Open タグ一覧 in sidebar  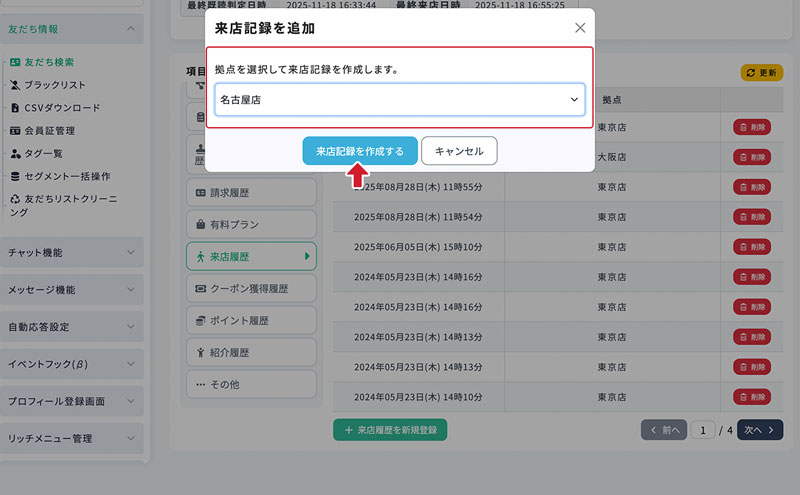coord(43,153)
